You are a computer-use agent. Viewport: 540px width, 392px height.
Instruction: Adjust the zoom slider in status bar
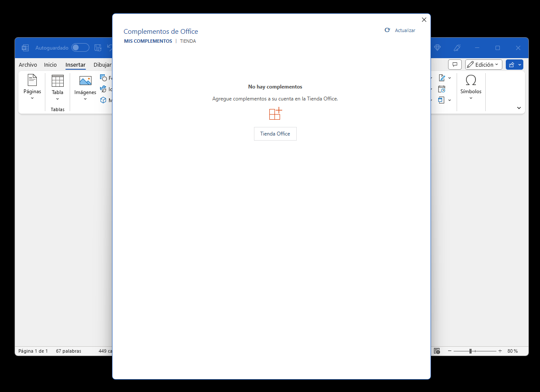(x=475, y=351)
